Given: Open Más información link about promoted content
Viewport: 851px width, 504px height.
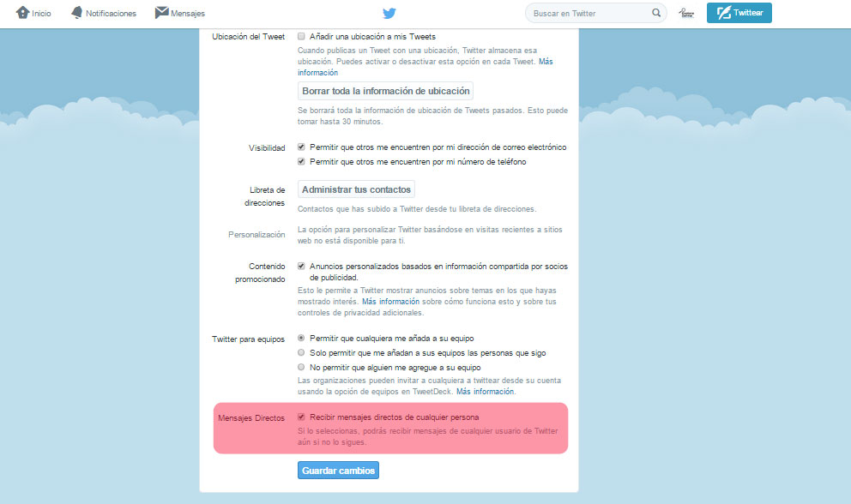Looking at the screenshot, I should 391,302.
